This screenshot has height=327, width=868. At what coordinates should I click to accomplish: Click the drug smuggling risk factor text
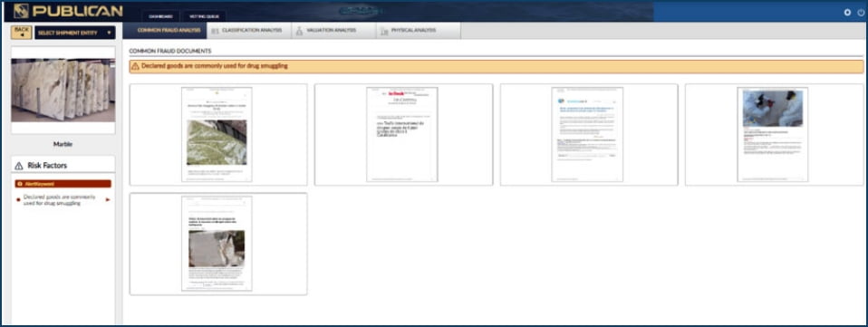pyautogui.click(x=59, y=200)
